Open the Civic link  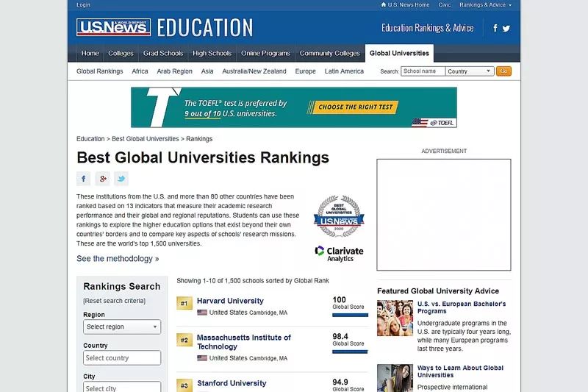click(x=445, y=5)
